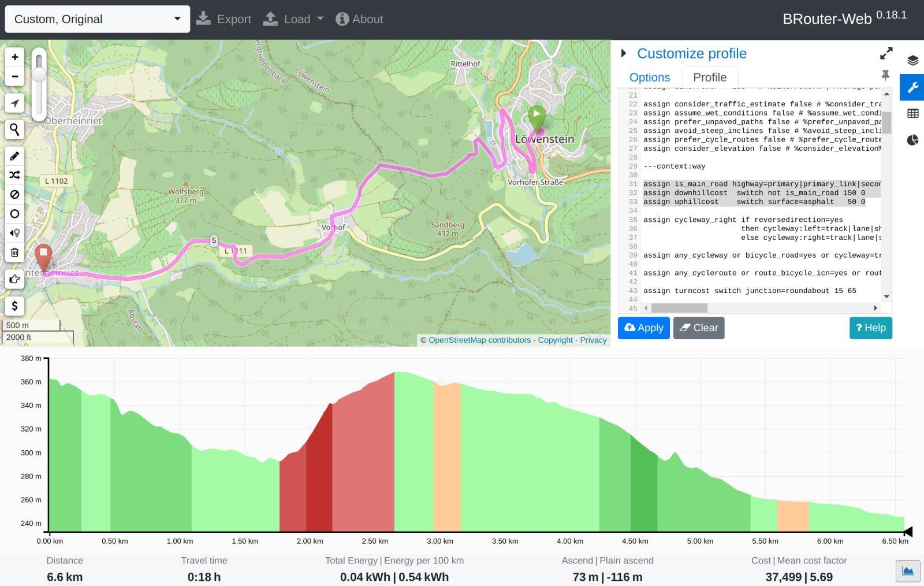Open profile Help

tap(871, 328)
